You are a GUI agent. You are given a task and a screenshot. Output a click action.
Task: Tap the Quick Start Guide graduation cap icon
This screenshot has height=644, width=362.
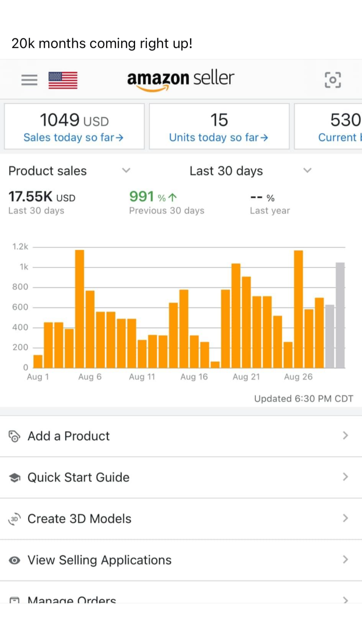pos(14,478)
